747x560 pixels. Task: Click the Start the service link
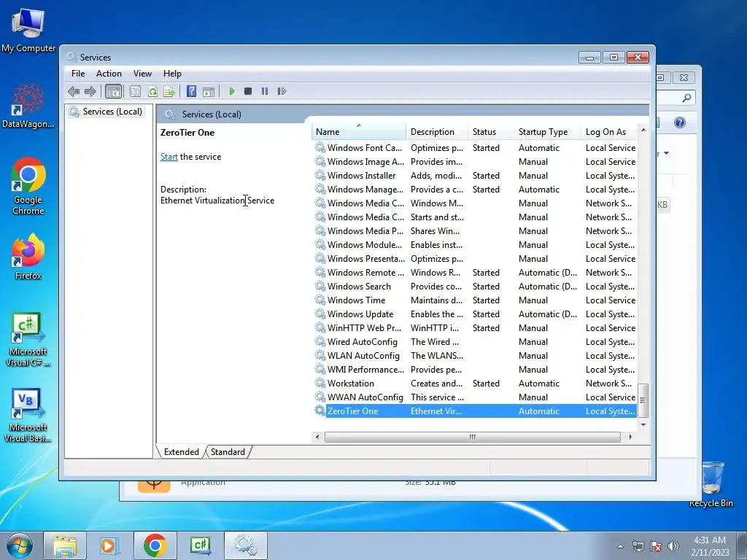169,157
